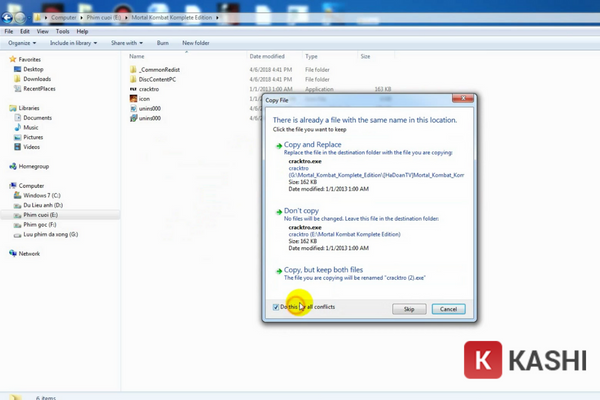This screenshot has height=400, width=600.
Task: Select the Du Lieu anh (D:) drive icon
Action: click(17, 205)
